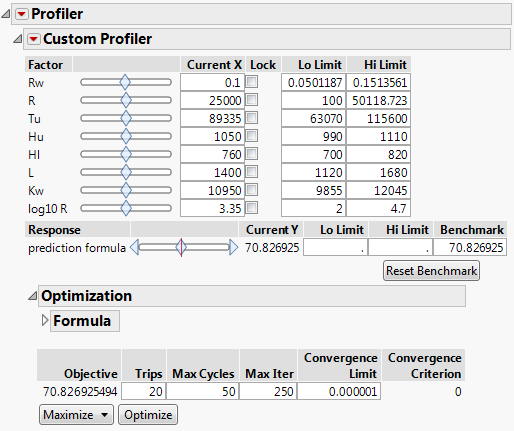Click the Hl factor slider handle
The height and width of the screenshot is (431, 514).
(x=126, y=154)
